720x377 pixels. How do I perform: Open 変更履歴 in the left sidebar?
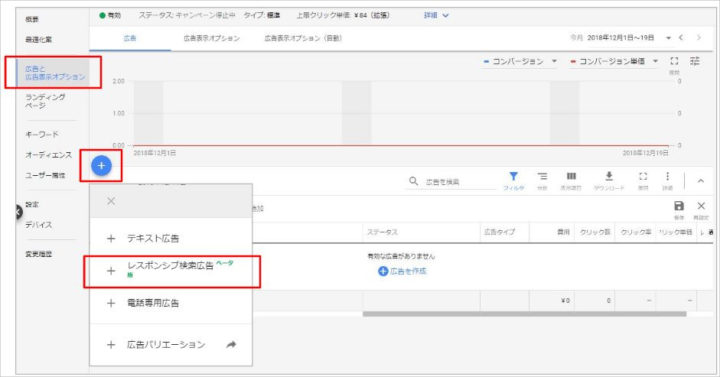[x=39, y=254]
